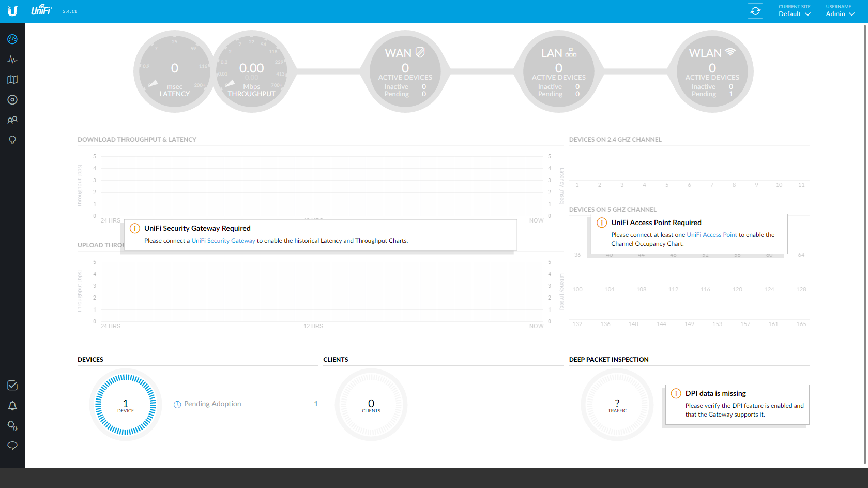Click Pending Adoption in Devices section
Image resolution: width=868 pixels, height=488 pixels.
click(212, 404)
